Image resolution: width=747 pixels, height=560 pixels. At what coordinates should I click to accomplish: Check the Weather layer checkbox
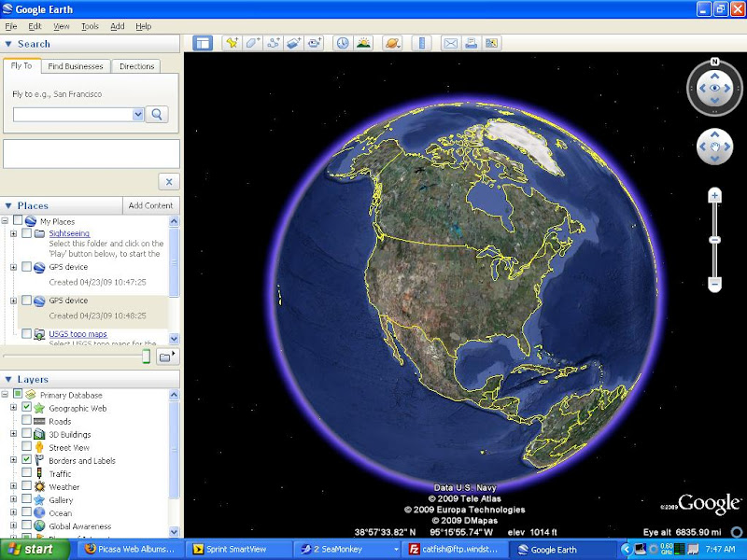26,486
